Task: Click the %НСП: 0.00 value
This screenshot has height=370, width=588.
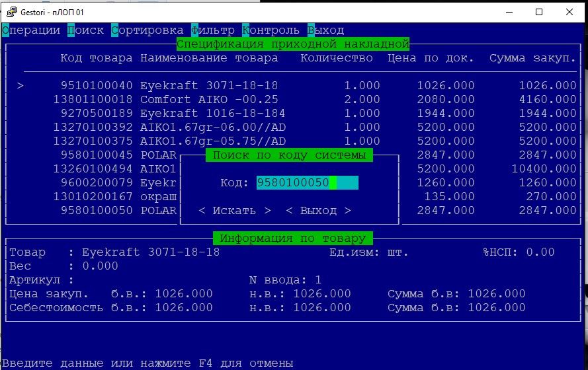Action: (540, 252)
